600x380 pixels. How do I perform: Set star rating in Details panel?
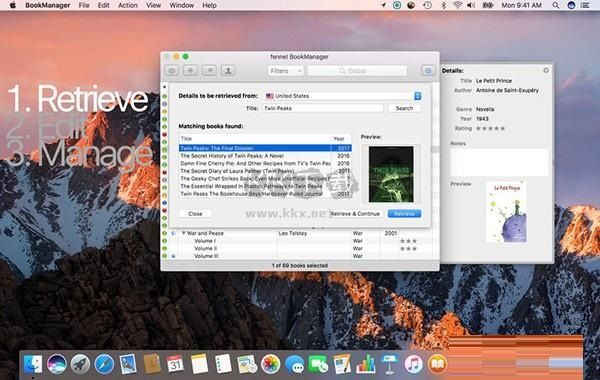(490, 128)
